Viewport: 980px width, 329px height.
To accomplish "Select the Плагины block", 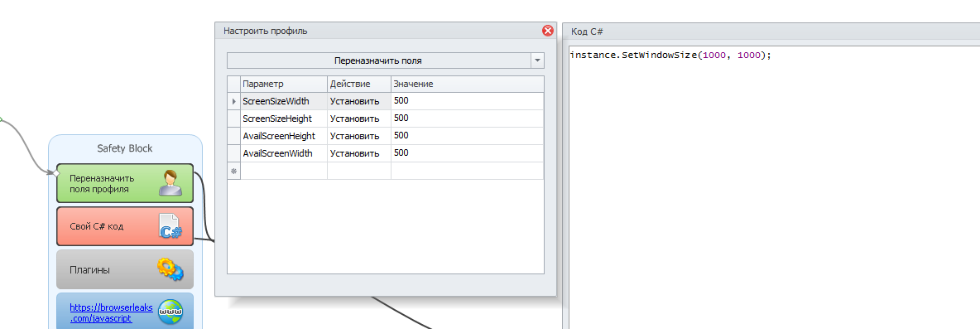I will coord(125,269).
